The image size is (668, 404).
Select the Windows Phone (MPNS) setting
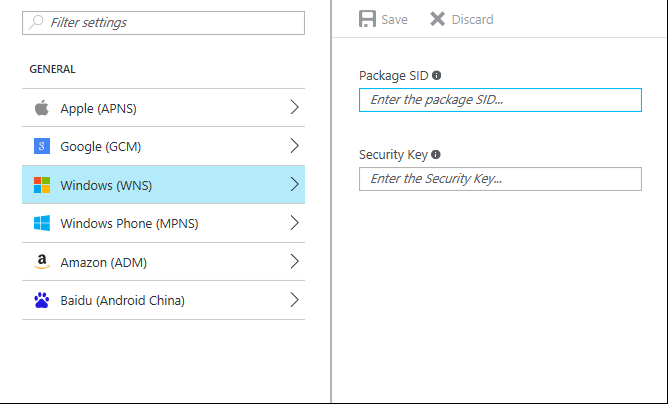click(129, 223)
